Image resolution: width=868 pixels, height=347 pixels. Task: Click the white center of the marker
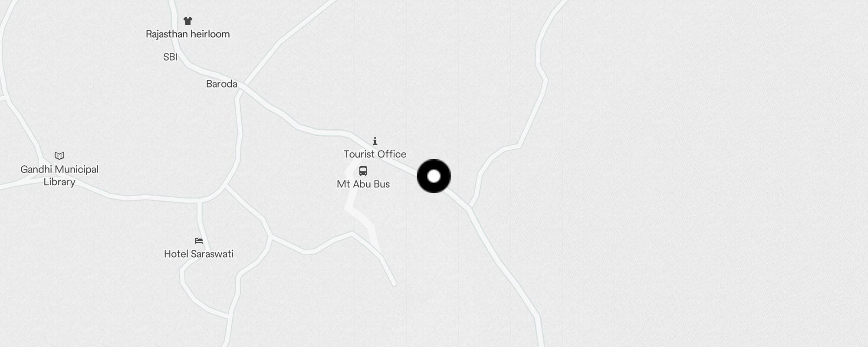[x=434, y=176]
